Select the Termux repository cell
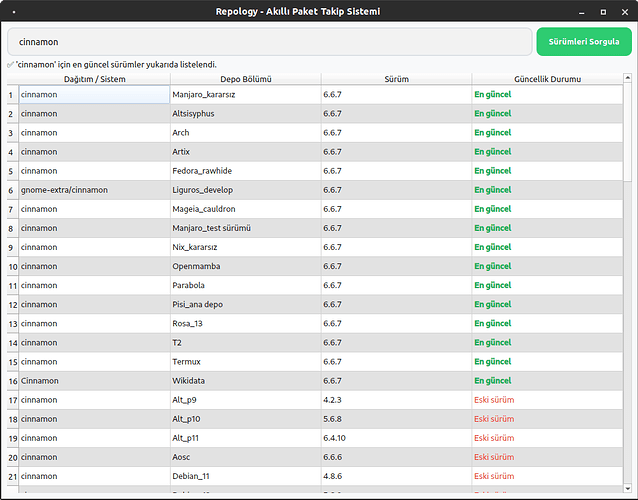638x500 pixels. tap(245, 362)
